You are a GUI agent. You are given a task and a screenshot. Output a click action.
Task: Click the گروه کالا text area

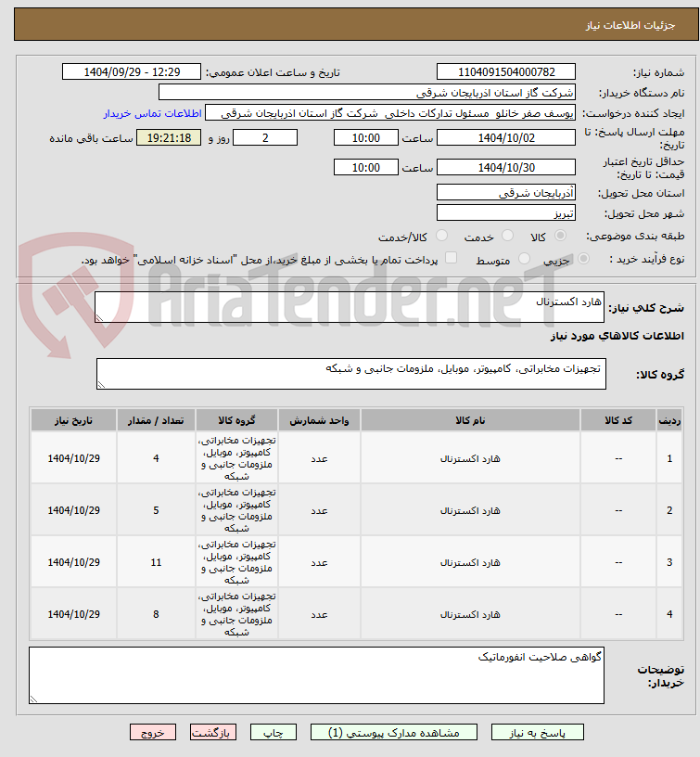[351, 374]
